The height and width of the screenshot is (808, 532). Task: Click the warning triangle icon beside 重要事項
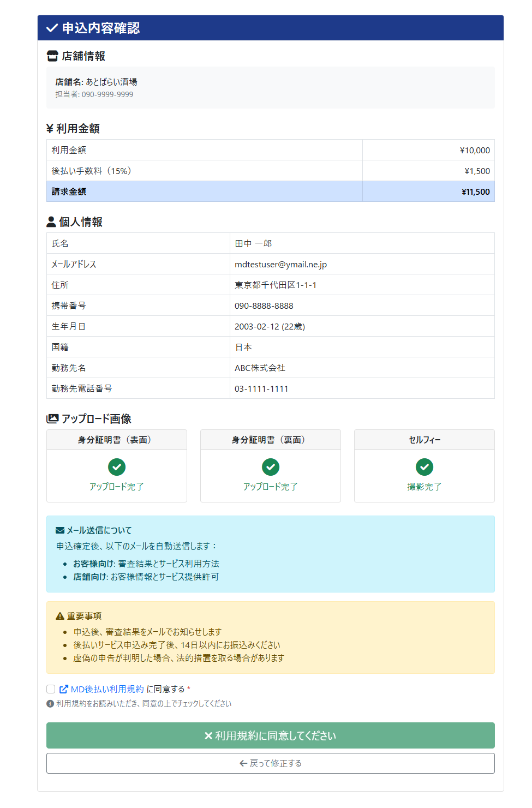[61, 615]
